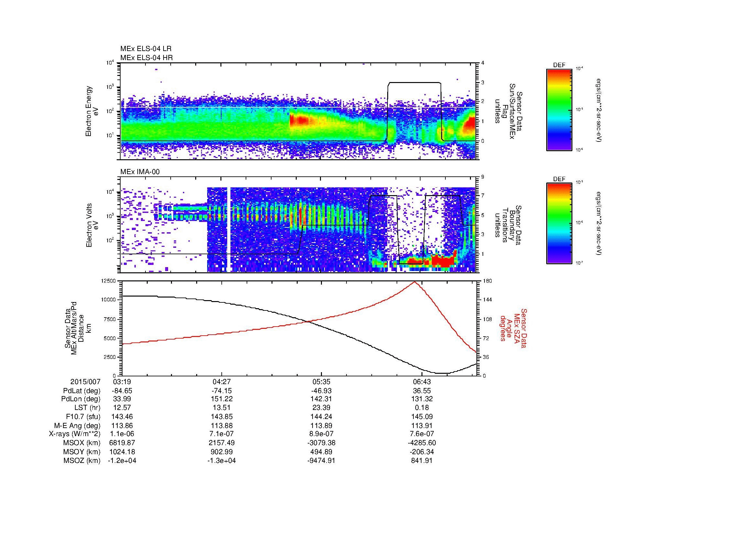Click the 'X-rays (W/m**2)' row label
This screenshot has width=756, height=534.
pyautogui.click(x=75, y=434)
